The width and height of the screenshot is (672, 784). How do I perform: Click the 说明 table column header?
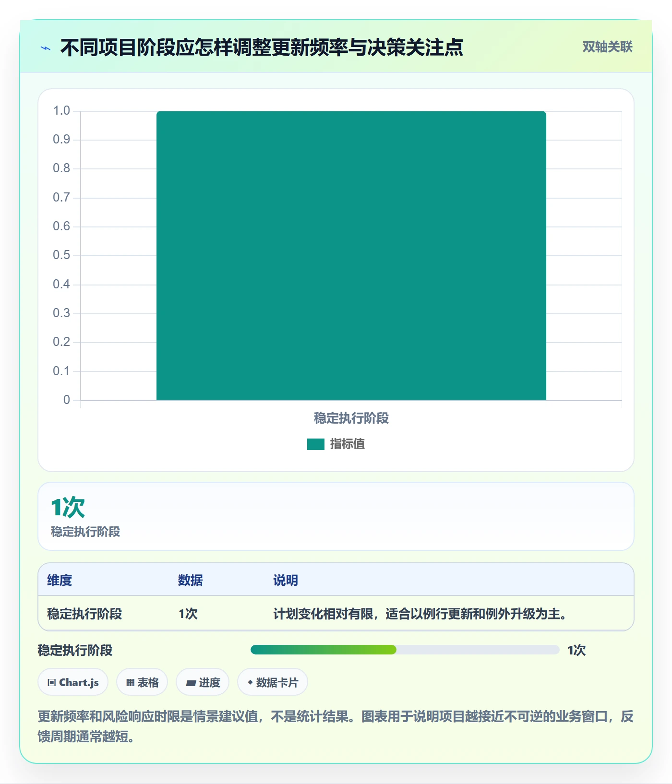(286, 580)
